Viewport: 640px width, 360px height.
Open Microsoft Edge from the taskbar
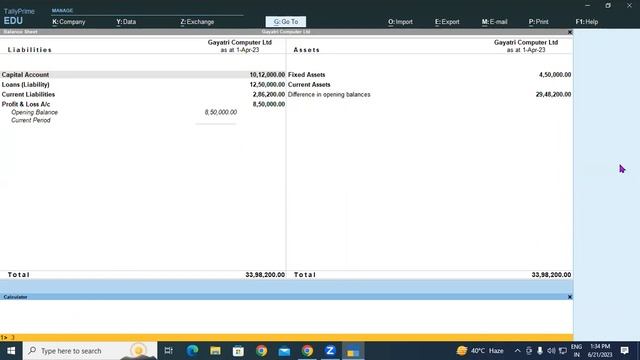[192, 351]
